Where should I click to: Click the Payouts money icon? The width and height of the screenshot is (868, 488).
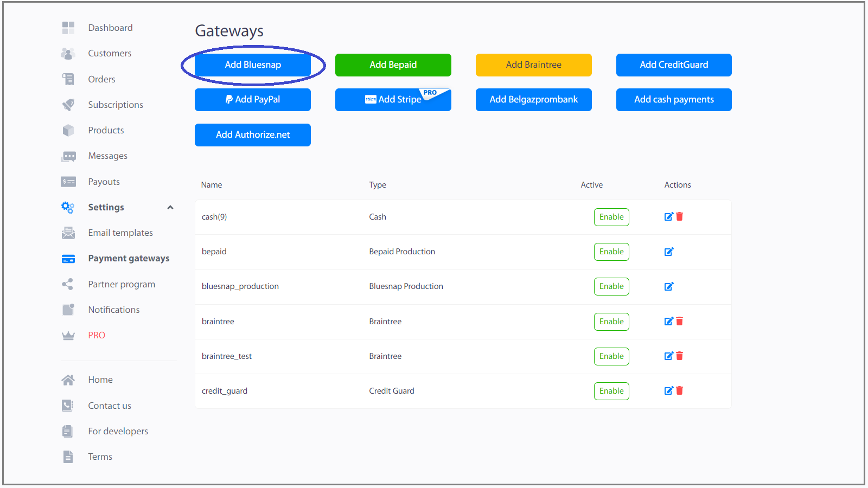68,182
